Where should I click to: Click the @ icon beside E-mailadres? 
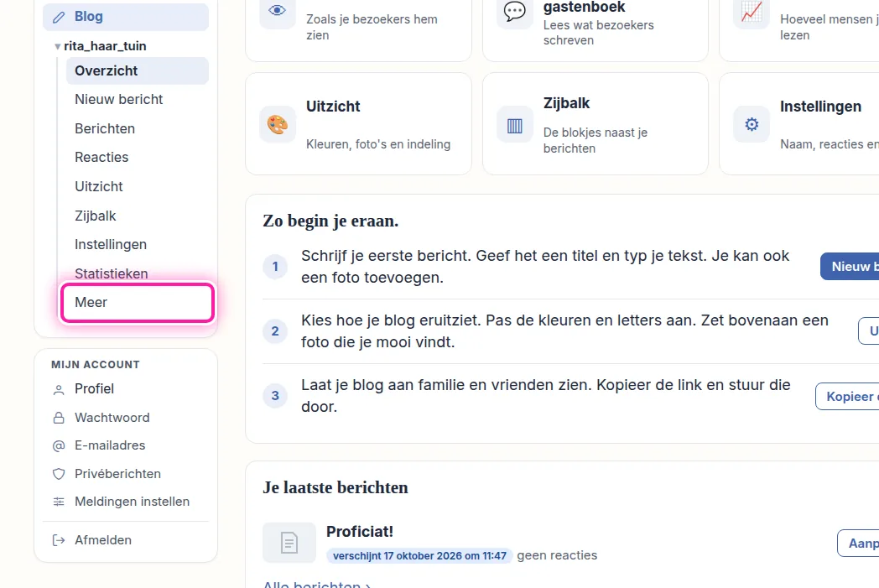pos(59,446)
